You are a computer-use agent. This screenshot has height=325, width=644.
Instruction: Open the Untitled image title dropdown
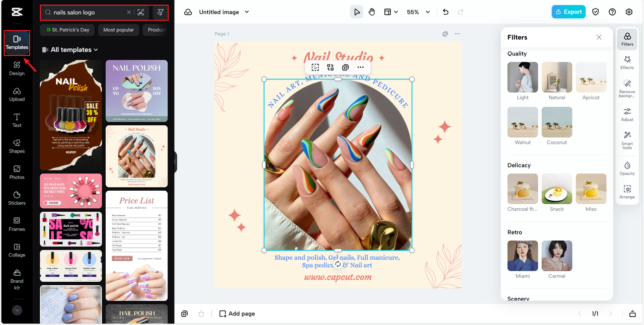coord(224,12)
